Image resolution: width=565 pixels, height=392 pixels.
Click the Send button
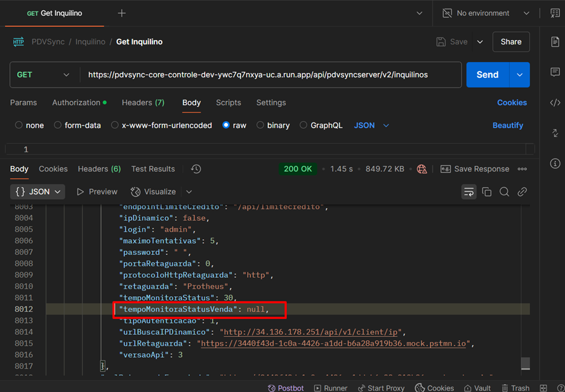pos(488,75)
